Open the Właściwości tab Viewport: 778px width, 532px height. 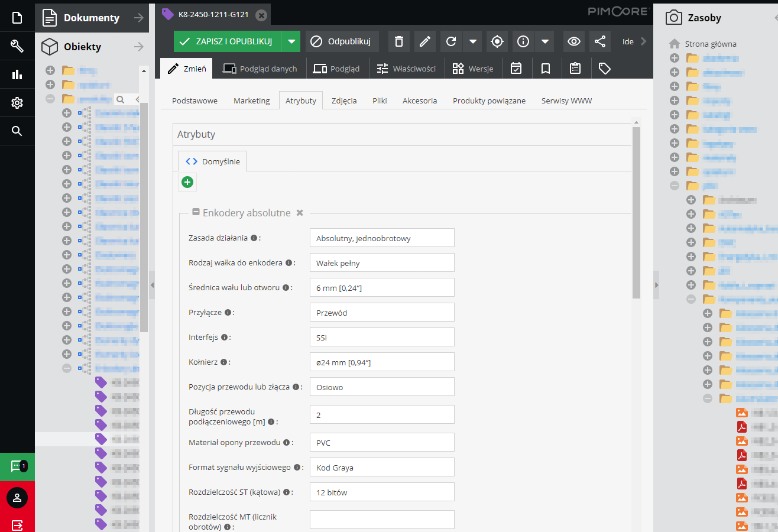[x=406, y=69]
